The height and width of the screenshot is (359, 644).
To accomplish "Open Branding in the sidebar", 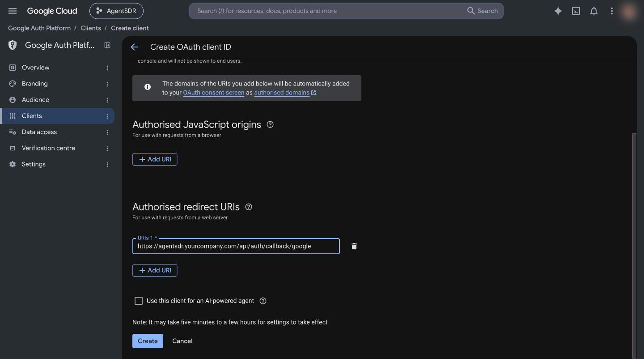I will pos(35,84).
